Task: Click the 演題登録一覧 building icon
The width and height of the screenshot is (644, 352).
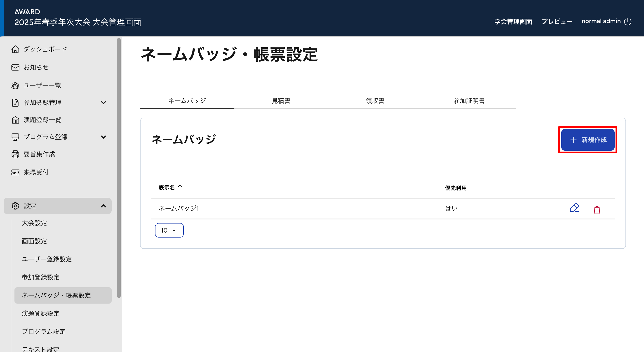Action: pos(15,120)
